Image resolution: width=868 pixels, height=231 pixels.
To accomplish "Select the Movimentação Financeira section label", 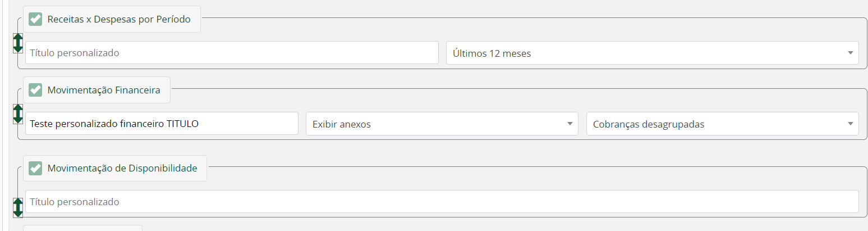I will (x=104, y=90).
